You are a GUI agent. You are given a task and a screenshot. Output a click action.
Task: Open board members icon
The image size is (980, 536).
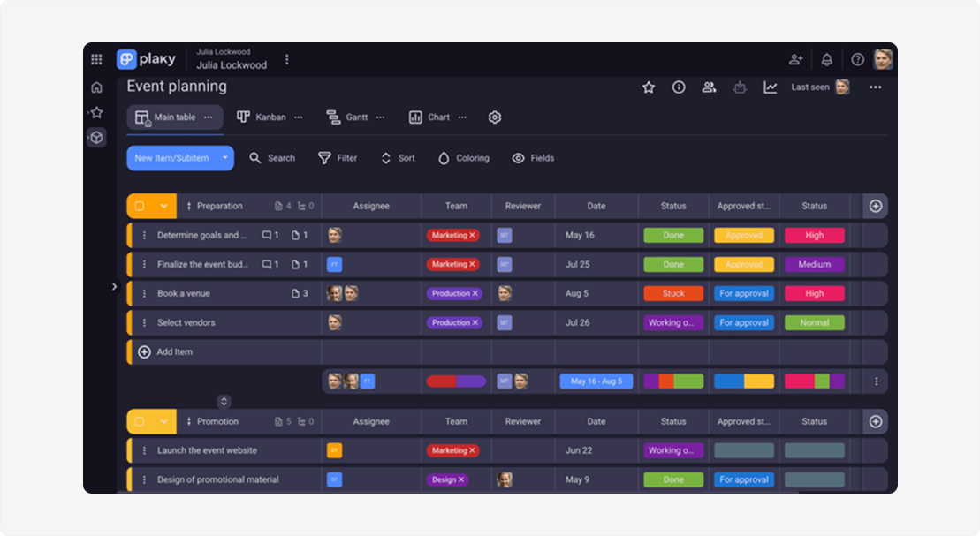709,87
